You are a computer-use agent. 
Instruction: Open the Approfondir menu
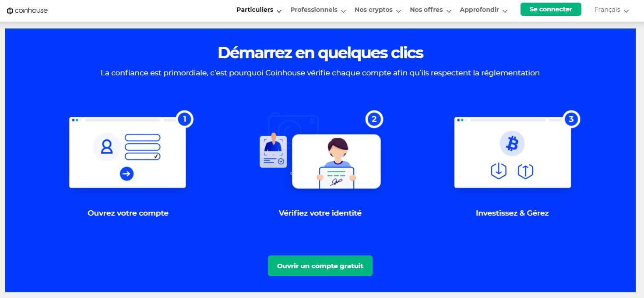pyautogui.click(x=483, y=10)
